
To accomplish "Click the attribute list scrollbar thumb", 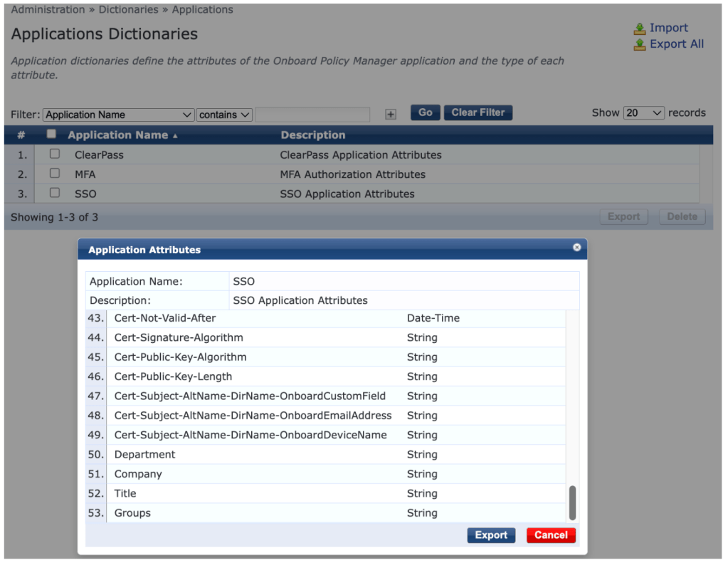I will pyautogui.click(x=572, y=503).
